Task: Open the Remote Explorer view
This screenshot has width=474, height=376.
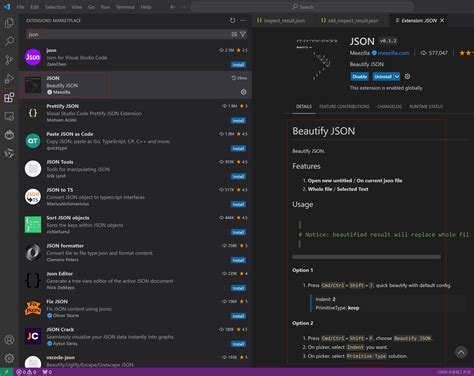Action: 9,116
